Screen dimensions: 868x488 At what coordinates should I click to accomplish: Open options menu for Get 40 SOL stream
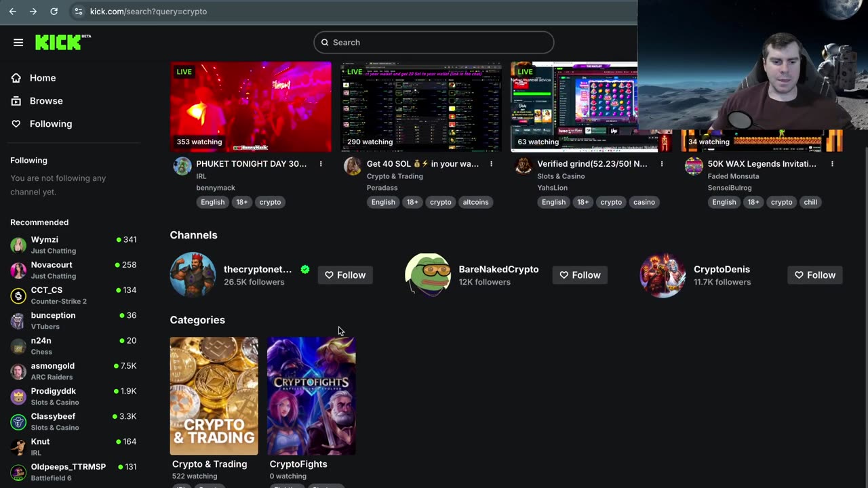pyautogui.click(x=491, y=164)
